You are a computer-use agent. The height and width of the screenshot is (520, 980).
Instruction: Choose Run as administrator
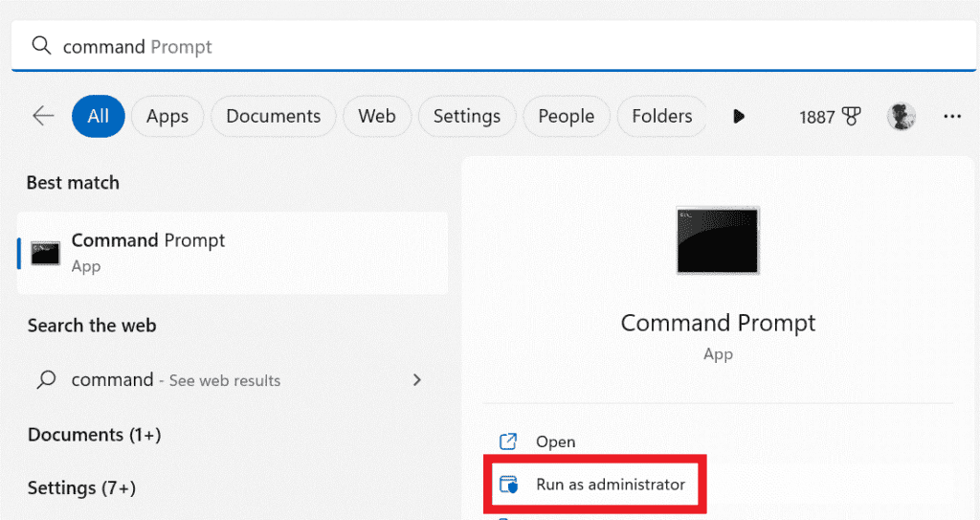coord(595,485)
